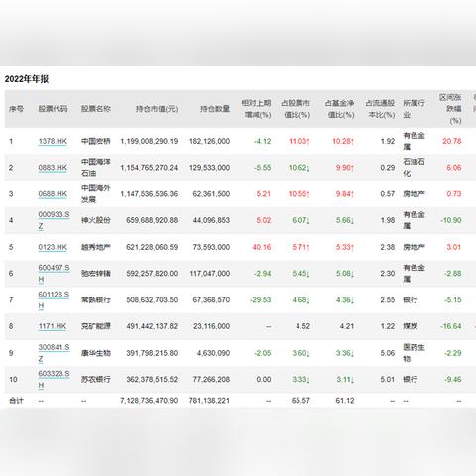Click the 相对上期增减(%) column header

[256, 109]
